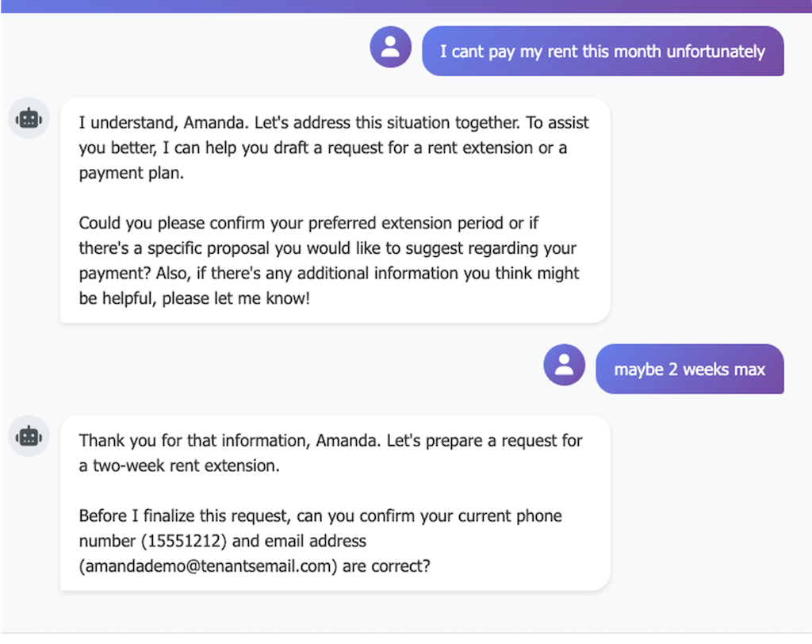Click the user avatar beside '2 weeks max'

[x=564, y=365]
